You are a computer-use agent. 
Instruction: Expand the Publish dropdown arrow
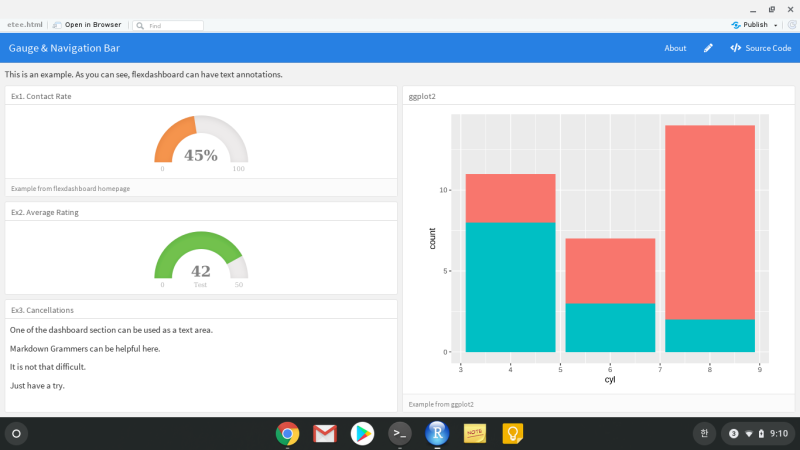point(776,25)
